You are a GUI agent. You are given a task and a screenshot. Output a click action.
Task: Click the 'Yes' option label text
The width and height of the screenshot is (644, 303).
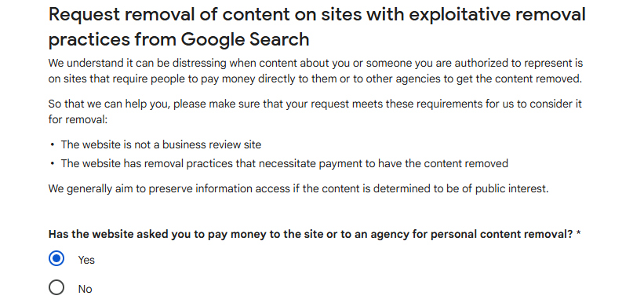pos(86,260)
